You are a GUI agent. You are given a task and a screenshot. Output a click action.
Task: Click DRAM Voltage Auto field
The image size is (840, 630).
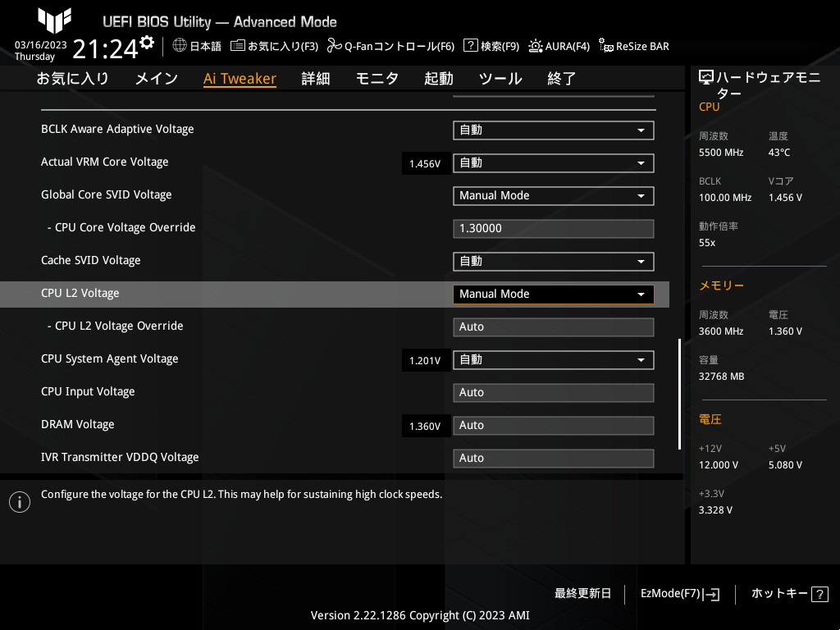pyautogui.click(x=554, y=426)
